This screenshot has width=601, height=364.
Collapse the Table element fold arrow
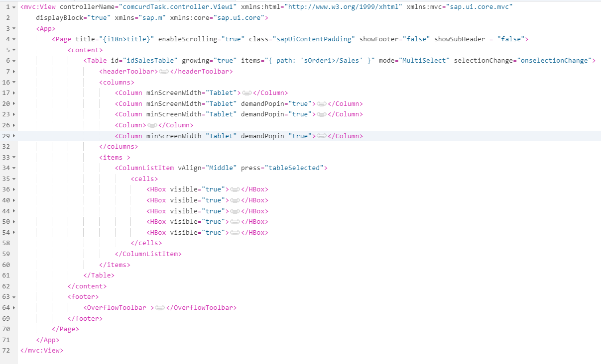[x=14, y=60]
